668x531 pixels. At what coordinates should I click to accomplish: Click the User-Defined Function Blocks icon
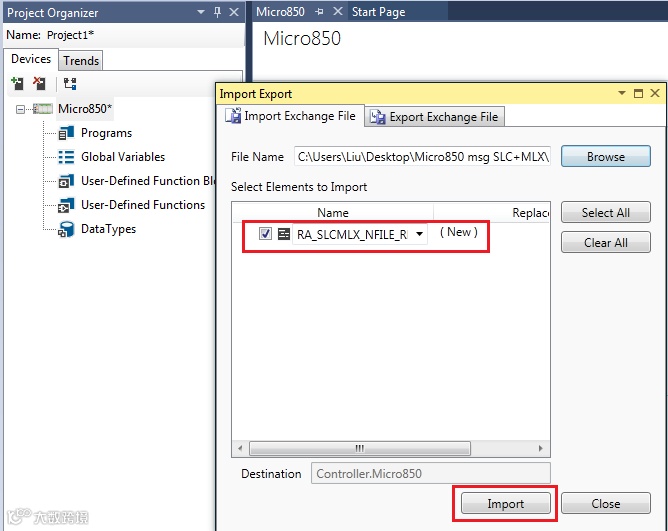[66, 181]
